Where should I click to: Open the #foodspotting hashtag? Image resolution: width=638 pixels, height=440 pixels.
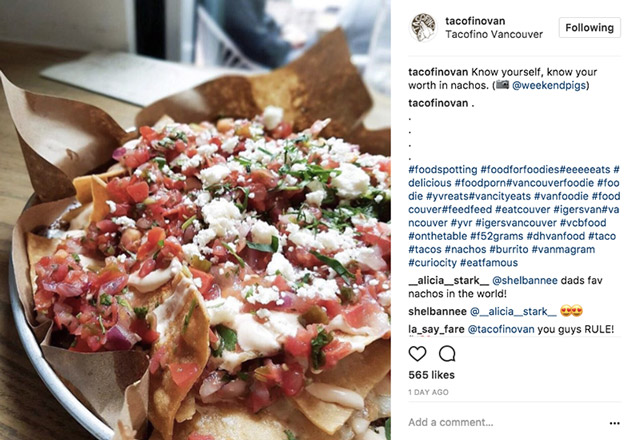pos(443,169)
